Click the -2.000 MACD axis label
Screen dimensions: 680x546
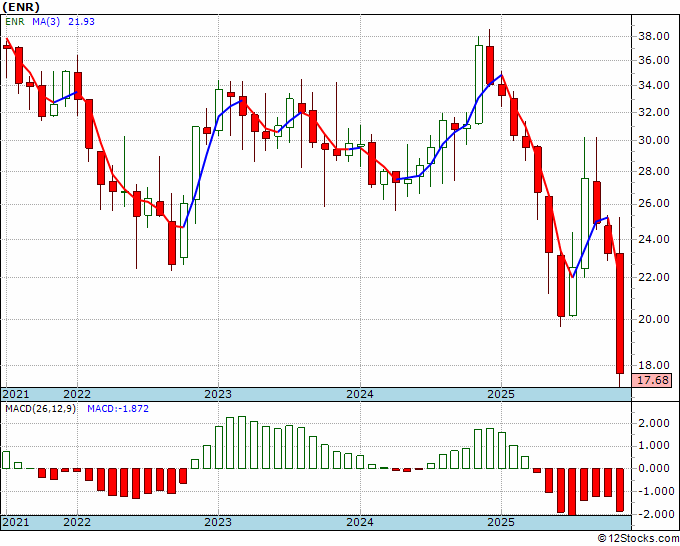654,514
